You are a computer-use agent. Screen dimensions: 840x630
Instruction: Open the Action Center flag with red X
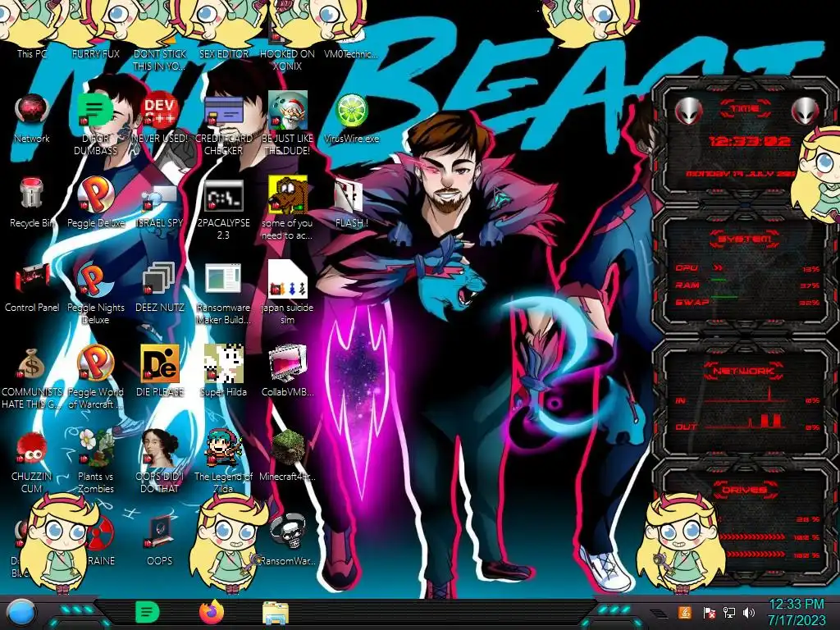[708, 612]
